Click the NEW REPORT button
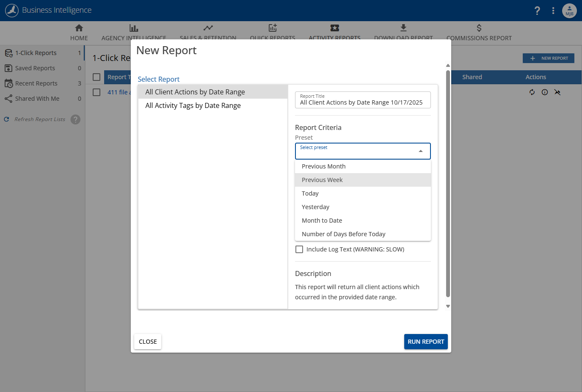The width and height of the screenshot is (582, 392). tap(549, 58)
